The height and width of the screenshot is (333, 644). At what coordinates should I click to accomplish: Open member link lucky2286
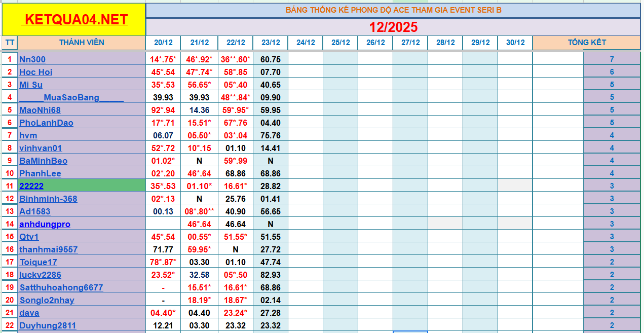pyautogui.click(x=41, y=275)
